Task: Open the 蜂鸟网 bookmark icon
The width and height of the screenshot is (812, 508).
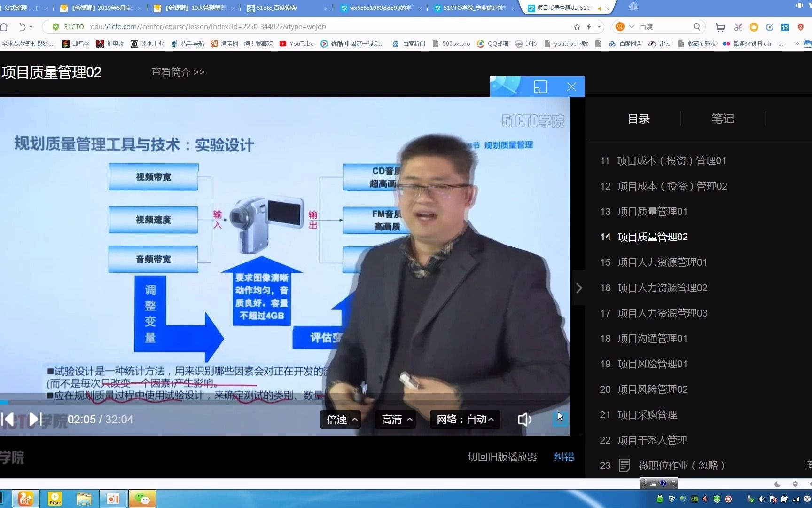Action: click(x=66, y=43)
